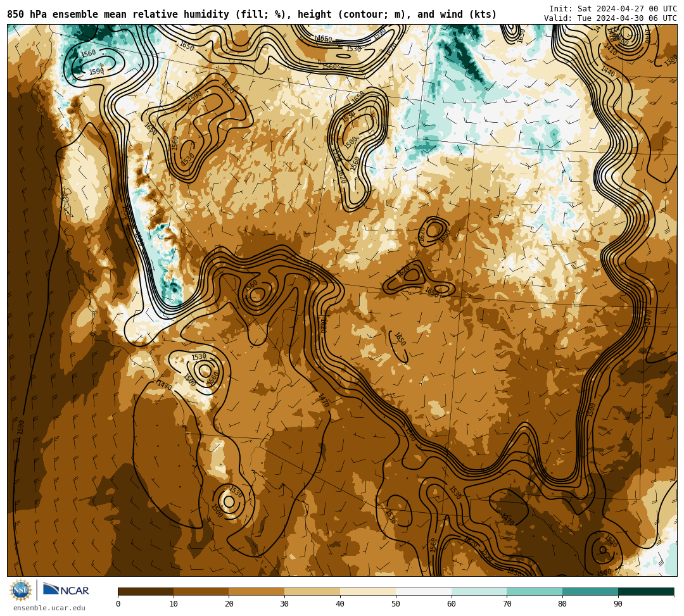Pick the 50–60 white colorbar segment
Viewport: 684px width, 616px height.
point(424,591)
